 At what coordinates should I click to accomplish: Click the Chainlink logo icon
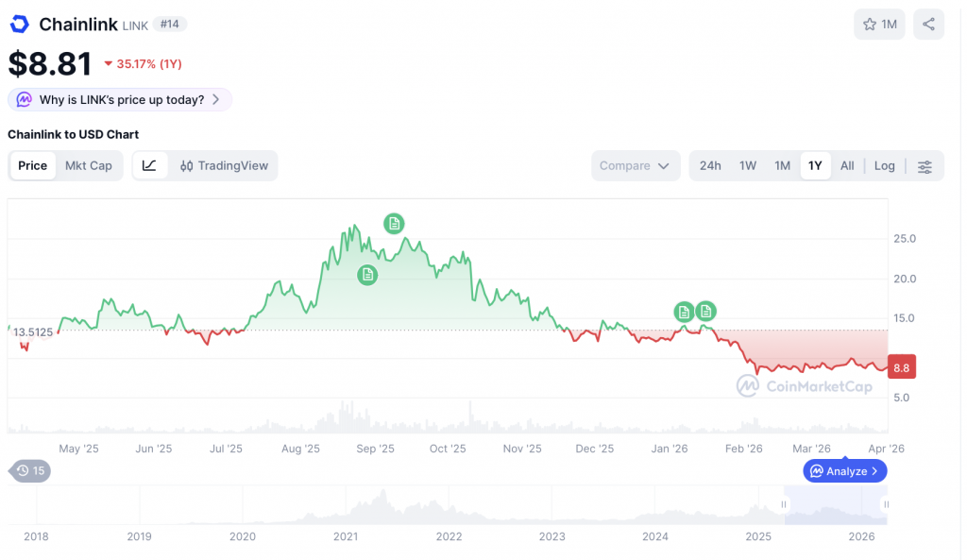coord(20,25)
